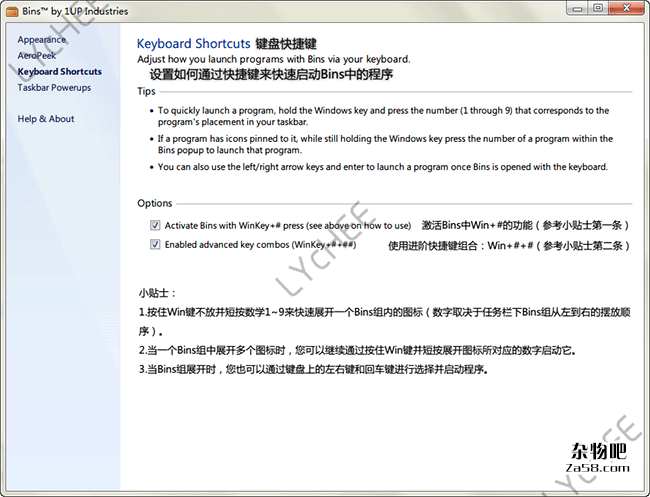The image size is (650, 497).
Task: Click the Keyboard Shortcuts page heading
Action: 194,44
